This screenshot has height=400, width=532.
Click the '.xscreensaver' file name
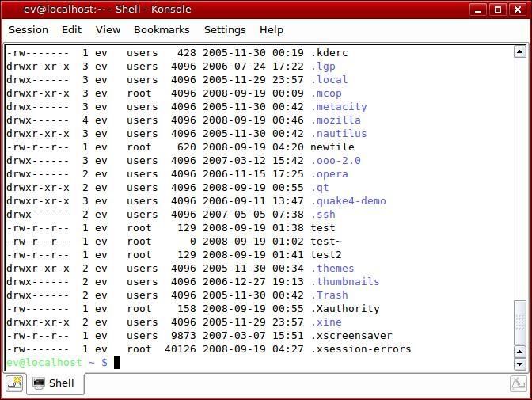tap(351, 336)
